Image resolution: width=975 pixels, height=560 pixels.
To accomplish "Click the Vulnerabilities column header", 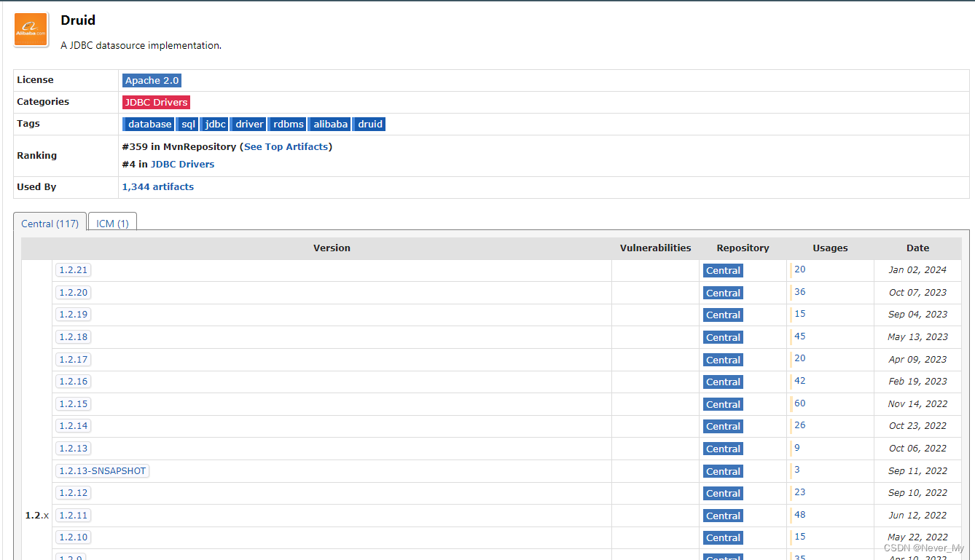I will 655,248.
